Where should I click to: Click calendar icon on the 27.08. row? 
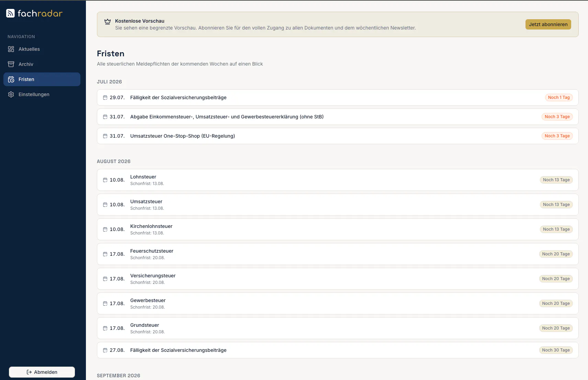[105, 350]
